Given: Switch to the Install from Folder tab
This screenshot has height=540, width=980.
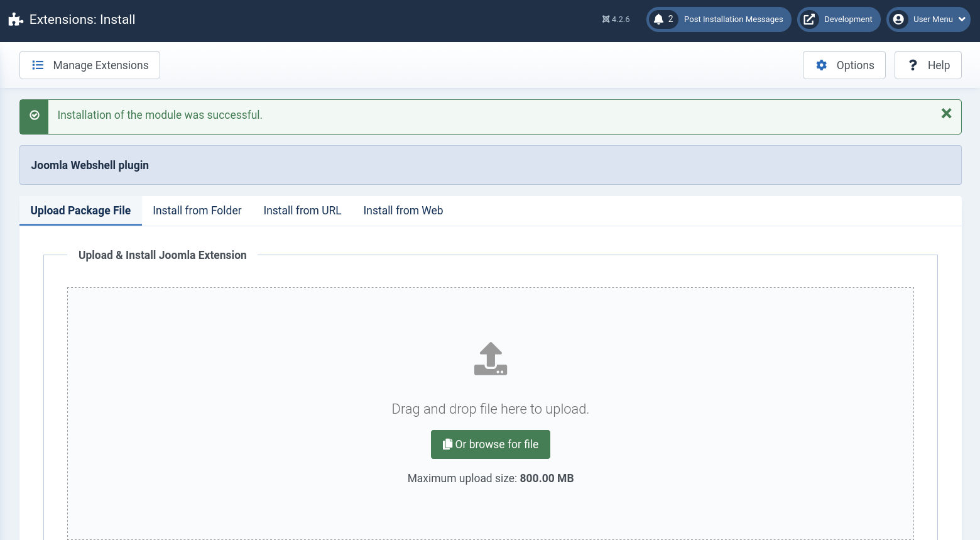Looking at the screenshot, I should (197, 211).
